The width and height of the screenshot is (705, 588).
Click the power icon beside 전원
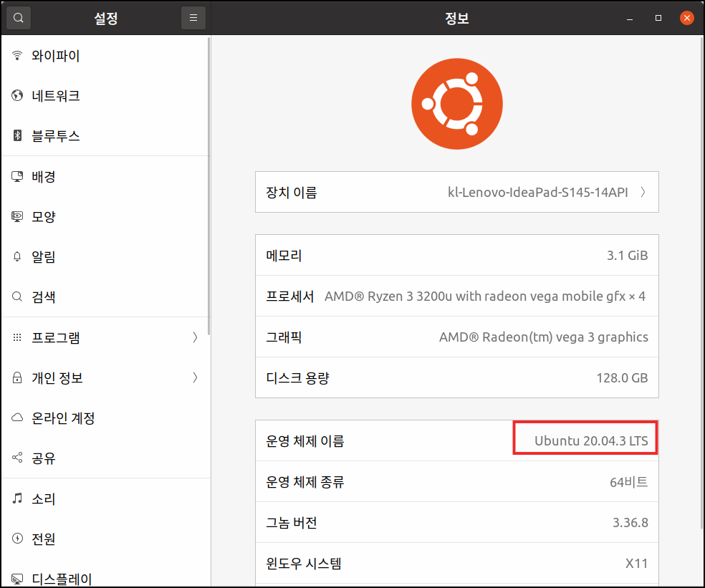click(17, 538)
